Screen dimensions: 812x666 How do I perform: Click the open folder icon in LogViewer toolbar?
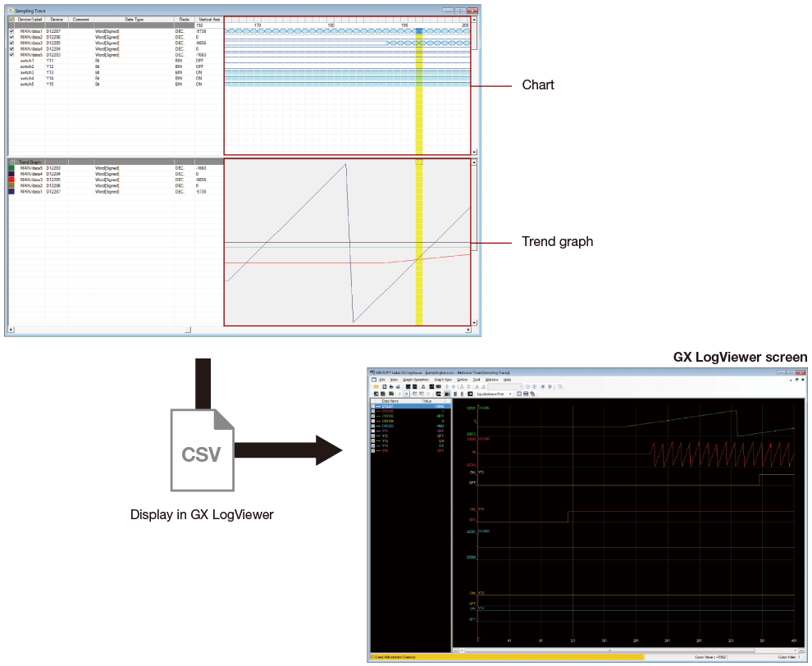click(x=376, y=386)
